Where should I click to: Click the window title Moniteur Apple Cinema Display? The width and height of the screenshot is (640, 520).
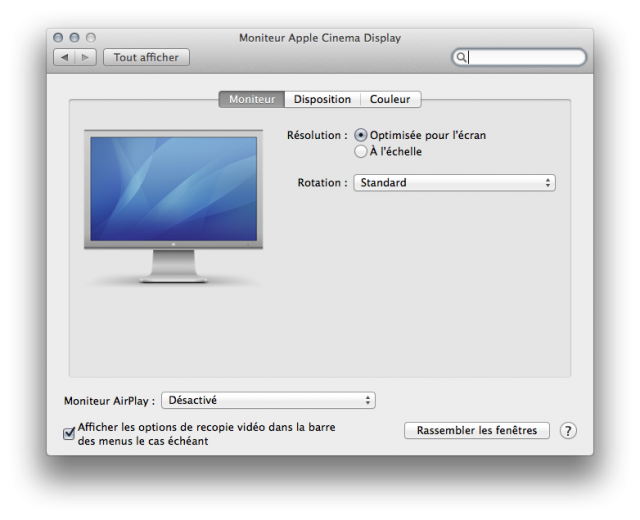point(320,38)
